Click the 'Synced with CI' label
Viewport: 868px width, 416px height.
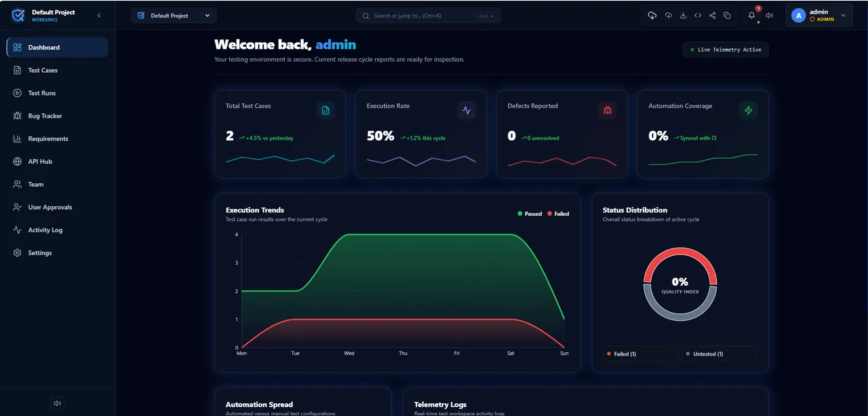tap(698, 138)
